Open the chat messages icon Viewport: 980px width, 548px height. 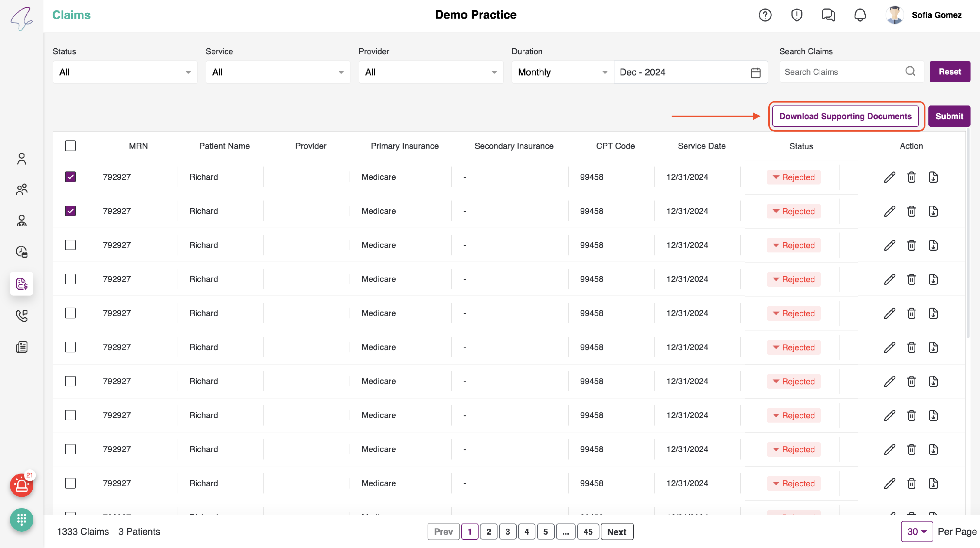pyautogui.click(x=828, y=15)
